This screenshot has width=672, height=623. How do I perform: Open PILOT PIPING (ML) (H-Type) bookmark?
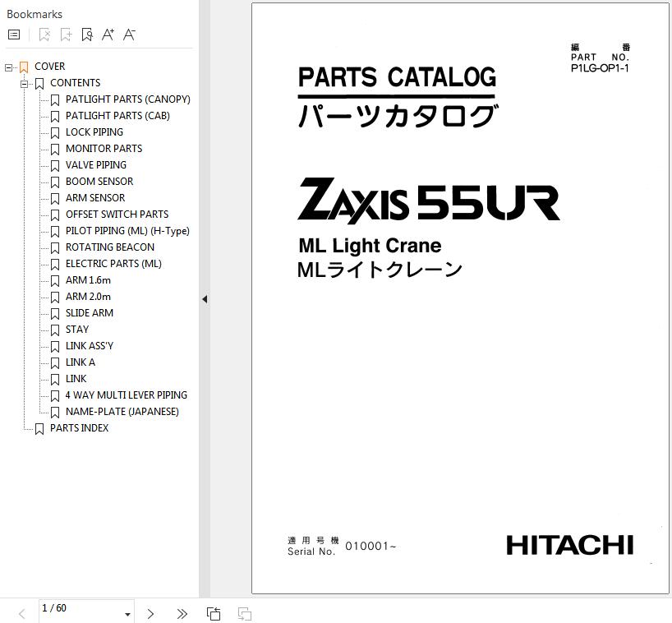pyautogui.click(x=127, y=231)
